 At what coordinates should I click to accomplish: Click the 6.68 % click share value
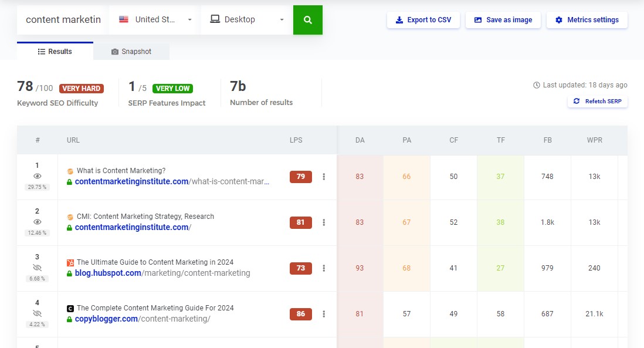[x=37, y=279]
